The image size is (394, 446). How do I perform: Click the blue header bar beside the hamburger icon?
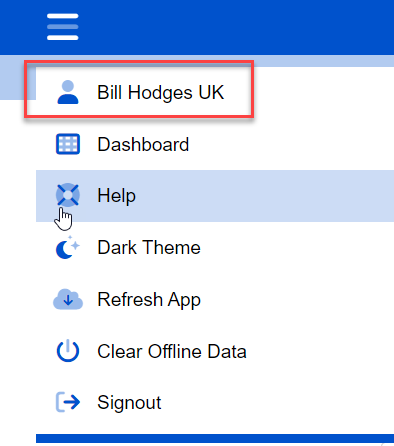[x=233, y=27]
